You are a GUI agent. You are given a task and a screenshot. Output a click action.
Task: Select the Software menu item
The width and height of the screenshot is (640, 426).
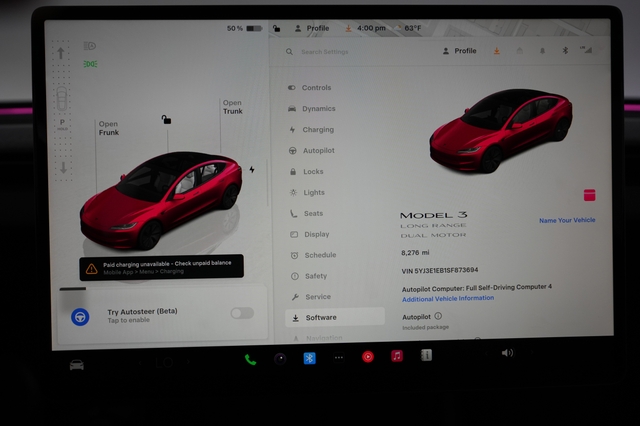tap(335, 317)
